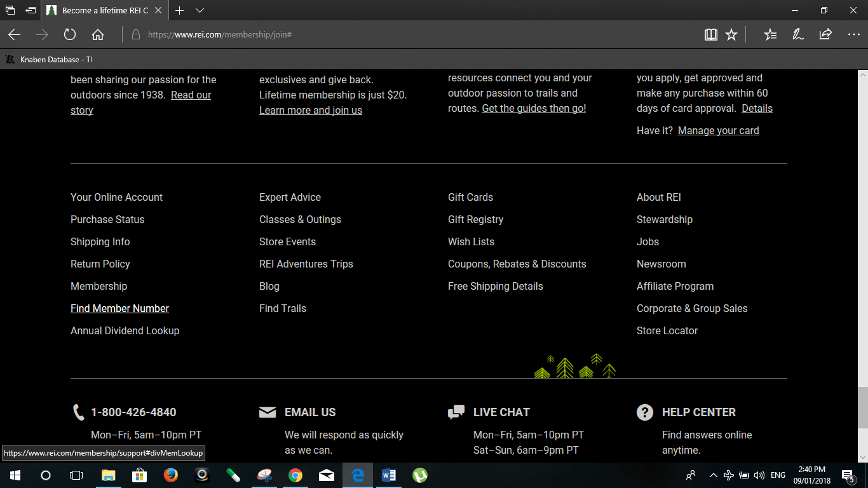This screenshot has width=868, height=488.
Task: Open the Knaben Database bookmark
Action: (49, 59)
